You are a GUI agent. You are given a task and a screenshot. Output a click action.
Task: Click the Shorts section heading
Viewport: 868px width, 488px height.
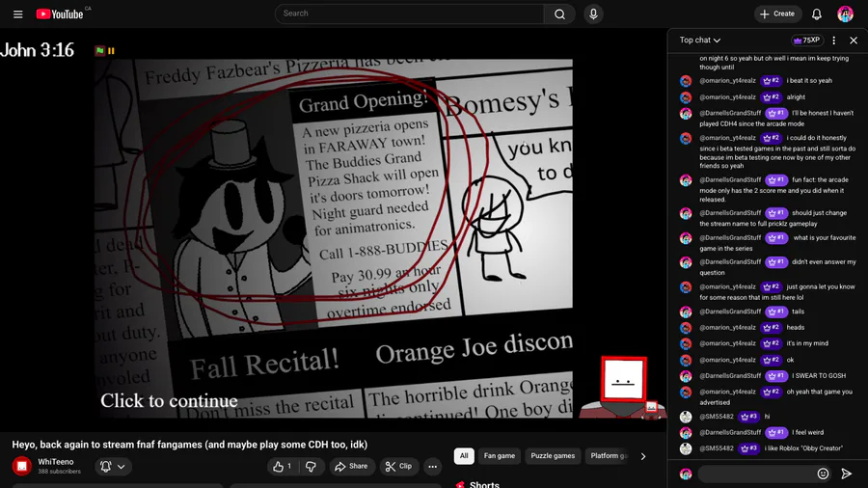[x=484, y=485]
